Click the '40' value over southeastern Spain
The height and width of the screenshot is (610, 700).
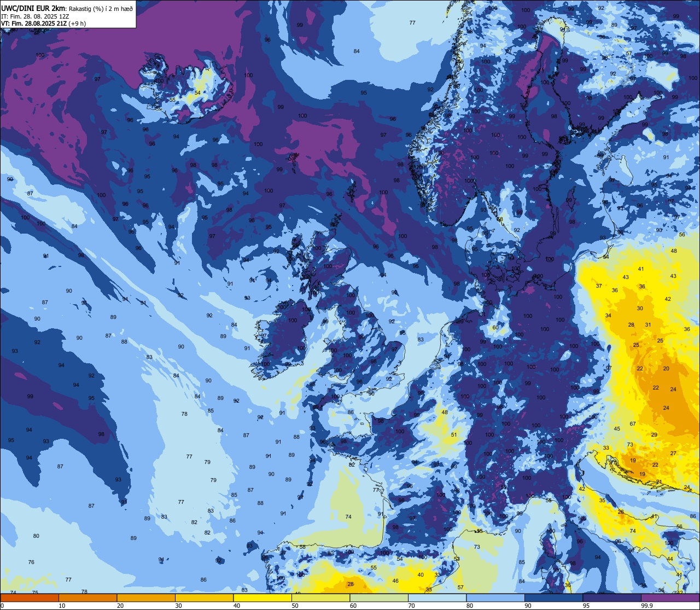pos(421,575)
